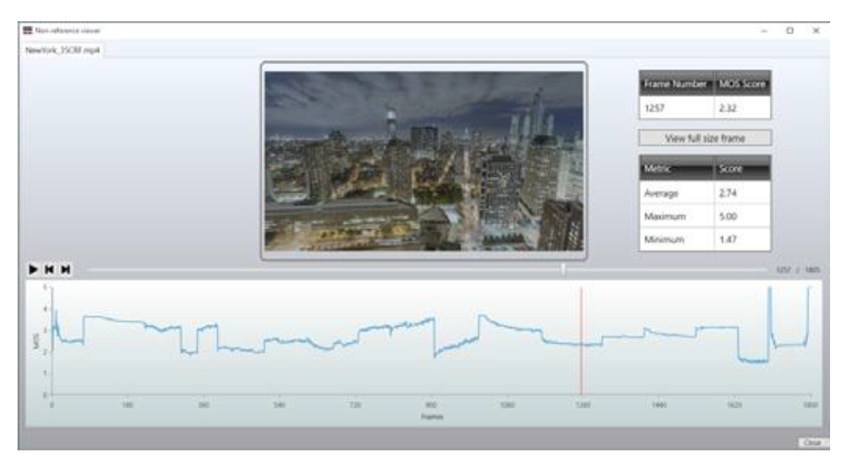
Task: Click the Frame Number column header
Action: tap(675, 84)
